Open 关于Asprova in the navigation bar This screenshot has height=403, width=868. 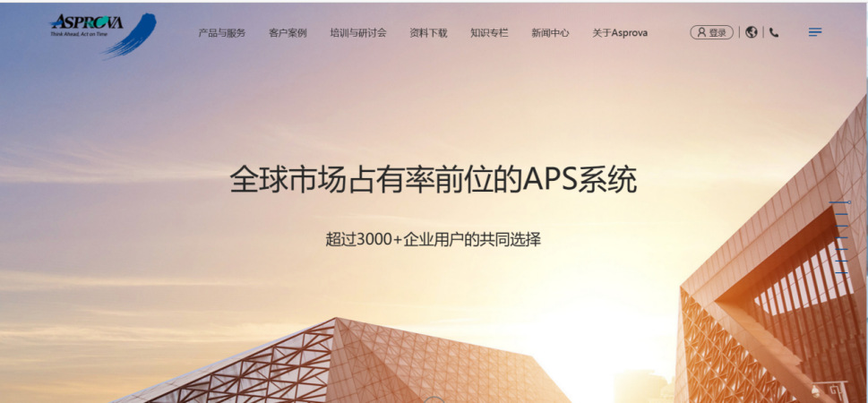620,32
